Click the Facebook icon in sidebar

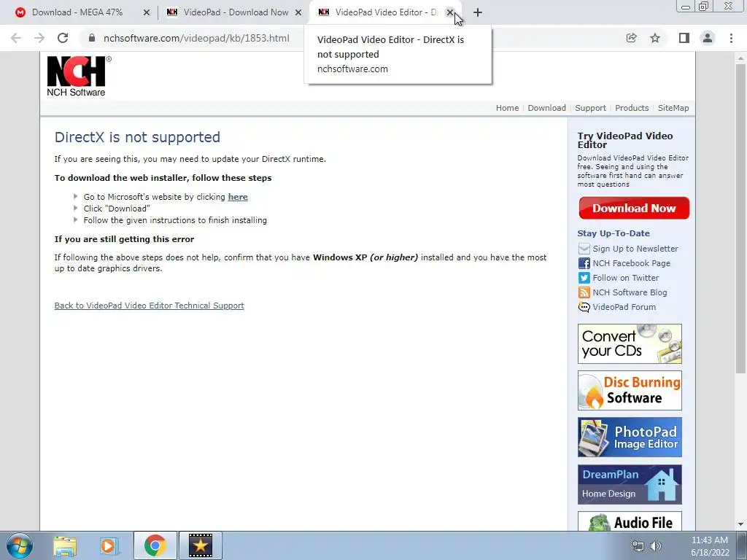(584, 263)
